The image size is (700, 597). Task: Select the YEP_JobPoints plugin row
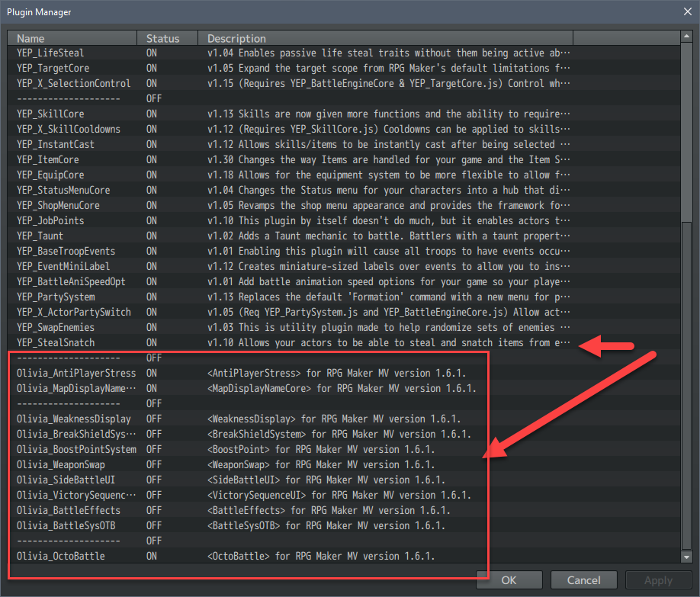(344, 220)
